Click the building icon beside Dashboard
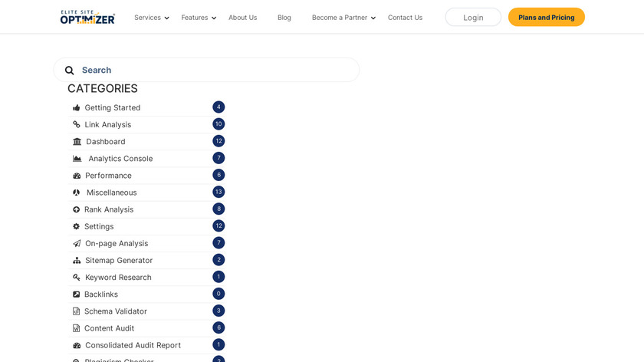 point(77,141)
